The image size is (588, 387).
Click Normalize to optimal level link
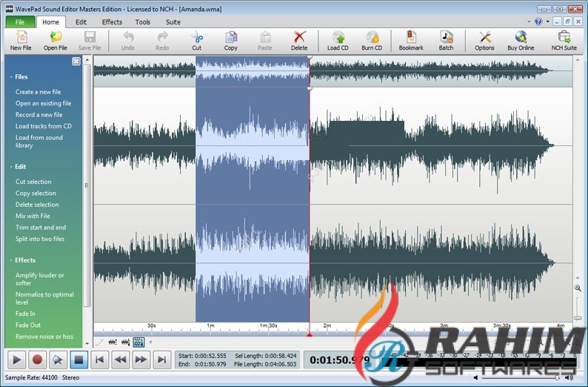pyautogui.click(x=44, y=299)
